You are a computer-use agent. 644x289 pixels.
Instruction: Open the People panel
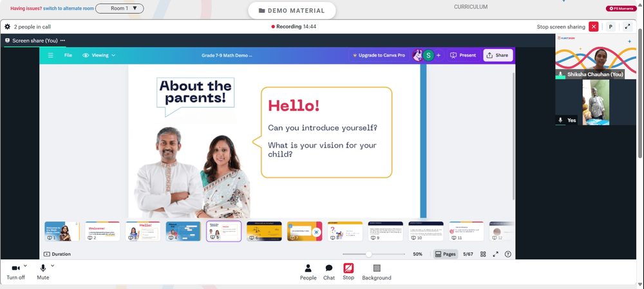click(x=308, y=272)
